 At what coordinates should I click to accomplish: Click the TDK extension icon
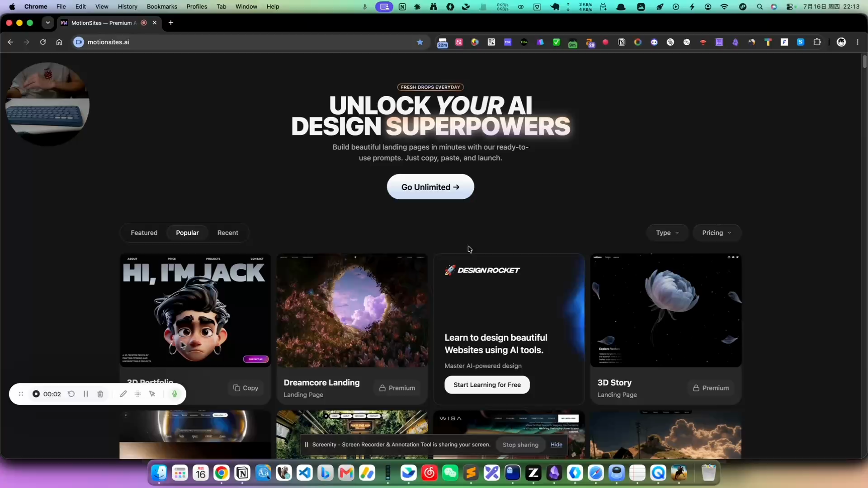pos(508,42)
